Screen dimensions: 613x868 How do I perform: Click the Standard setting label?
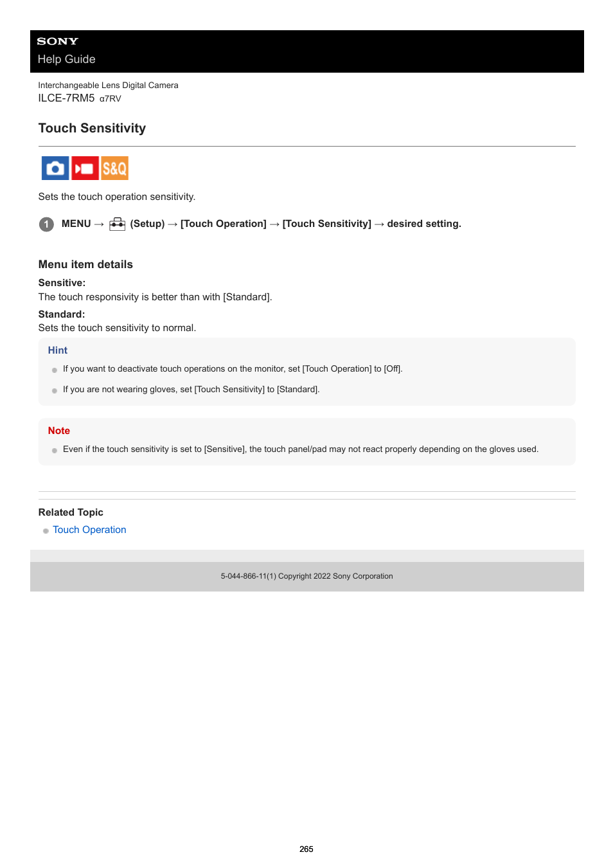coord(62,314)
